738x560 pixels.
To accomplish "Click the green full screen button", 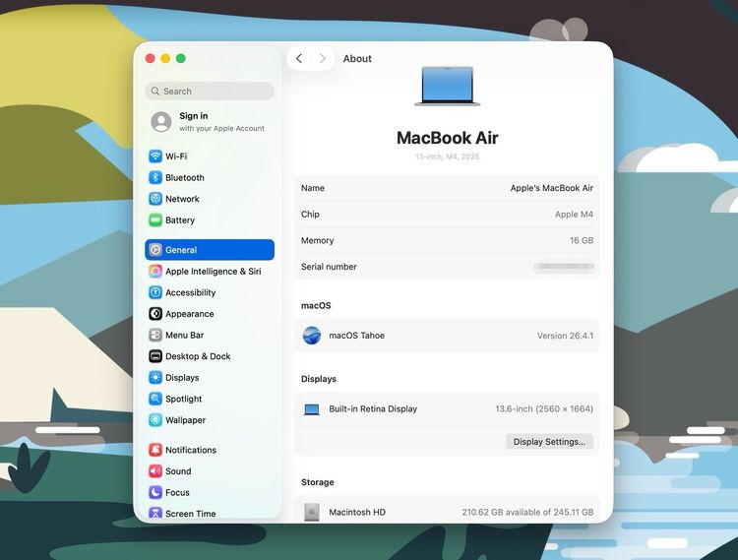I will click(x=181, y=58).
